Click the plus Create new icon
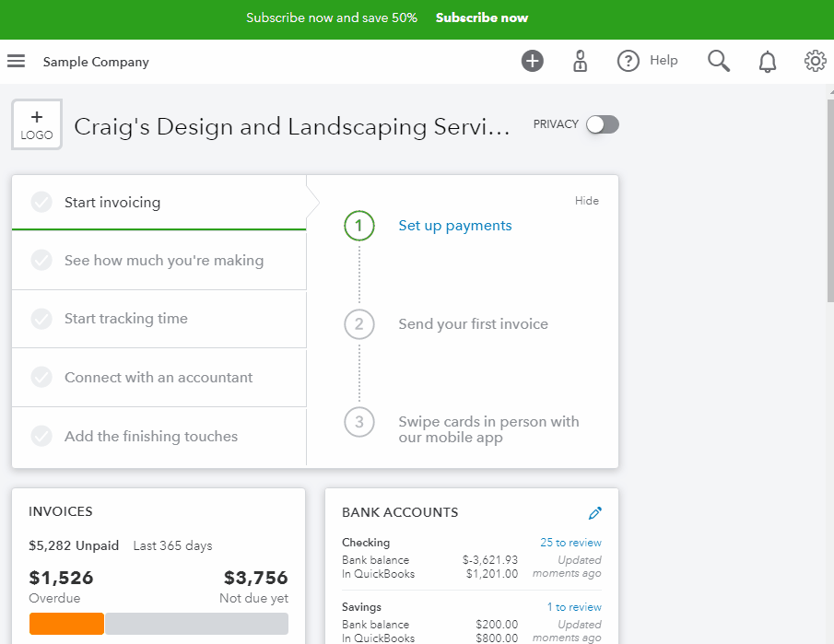The image size is (834, 644). pos(533,62)
